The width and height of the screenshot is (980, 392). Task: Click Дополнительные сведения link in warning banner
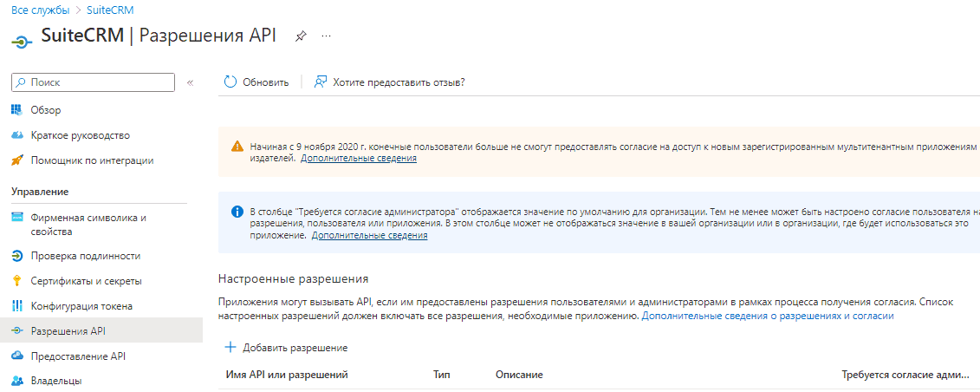tap(359, 159)
